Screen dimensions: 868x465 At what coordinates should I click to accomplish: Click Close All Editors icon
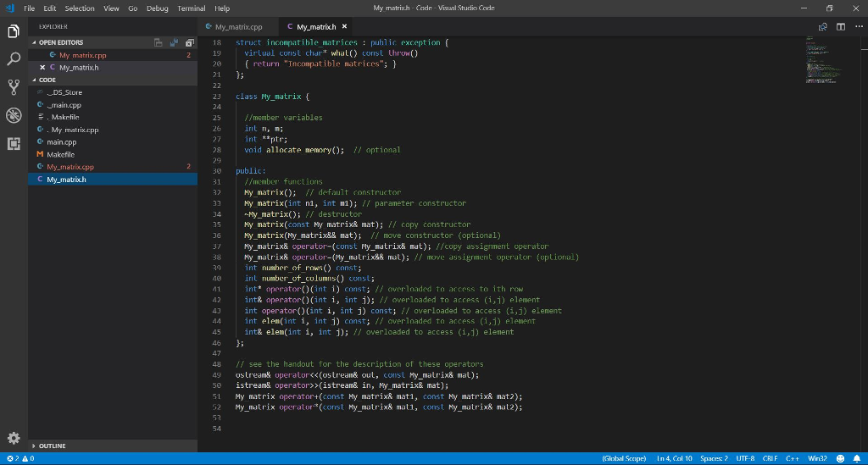click(x=190, y=42)
